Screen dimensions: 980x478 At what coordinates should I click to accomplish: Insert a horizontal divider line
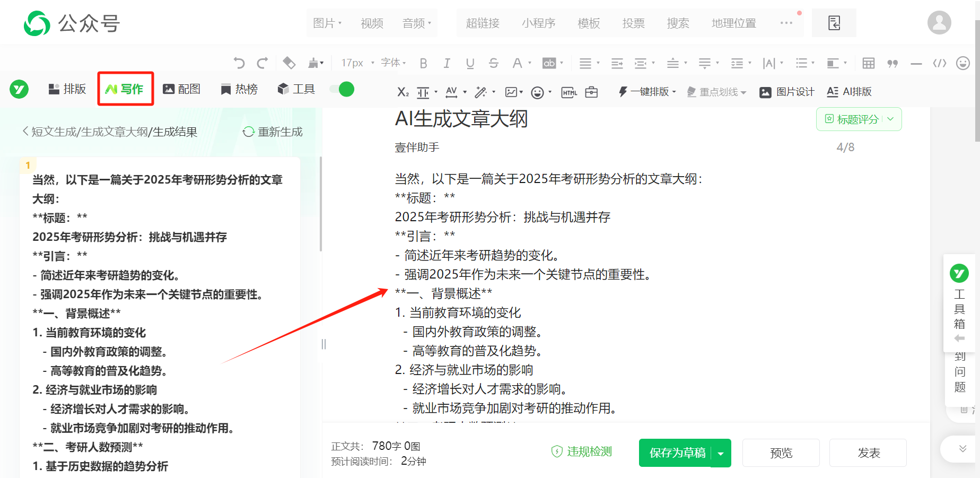tap(916, 63)
